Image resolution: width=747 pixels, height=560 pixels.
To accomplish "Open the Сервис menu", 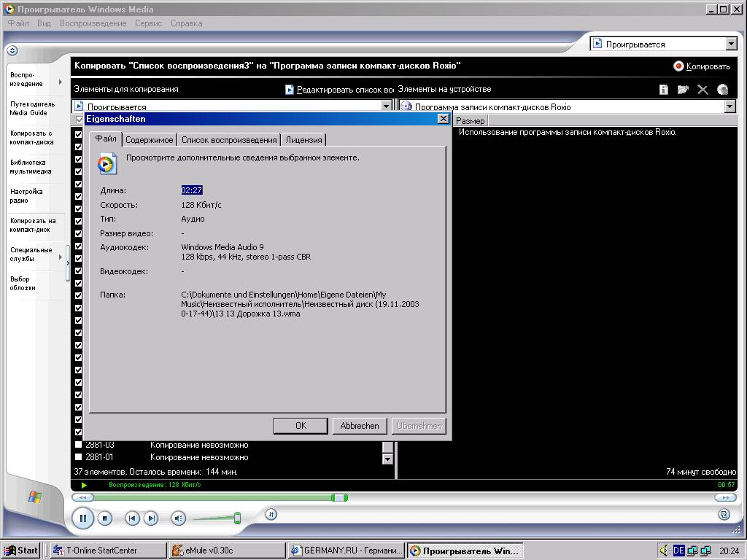I will click(x=148, y=23).
